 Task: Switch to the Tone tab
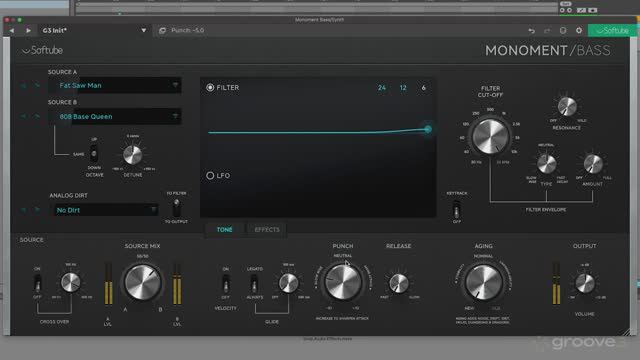224,230
